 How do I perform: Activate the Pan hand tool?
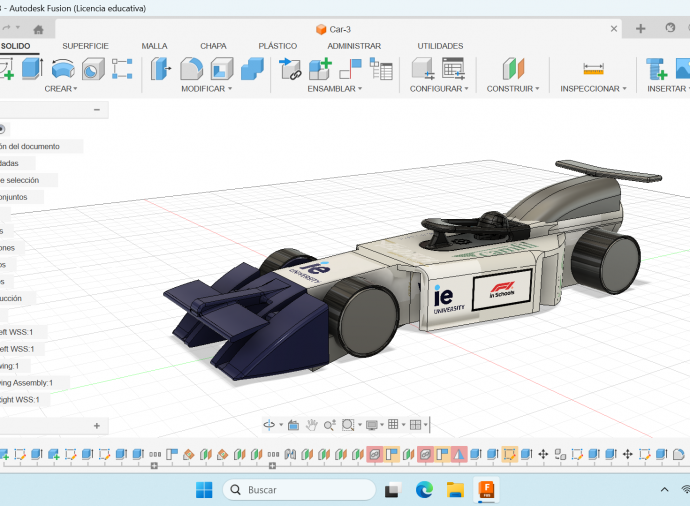coord(312,425)
